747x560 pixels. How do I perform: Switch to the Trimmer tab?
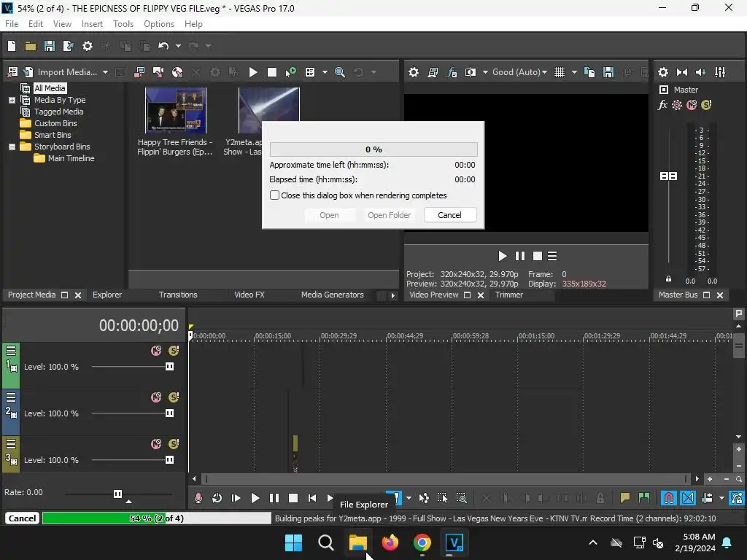pyautogui.click(x=508, y=295)
